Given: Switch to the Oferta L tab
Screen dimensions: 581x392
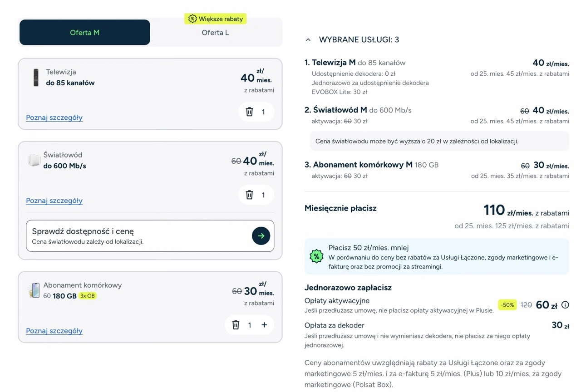Looking at the screenshot, I should 215,33.
